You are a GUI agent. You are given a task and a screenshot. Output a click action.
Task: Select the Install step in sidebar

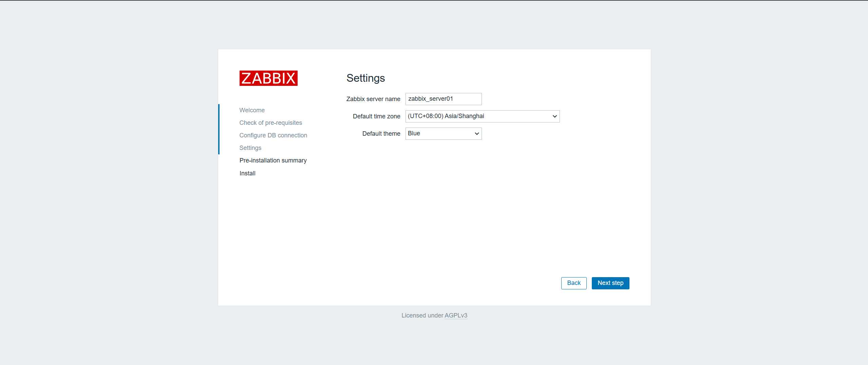tap(247, 173)
